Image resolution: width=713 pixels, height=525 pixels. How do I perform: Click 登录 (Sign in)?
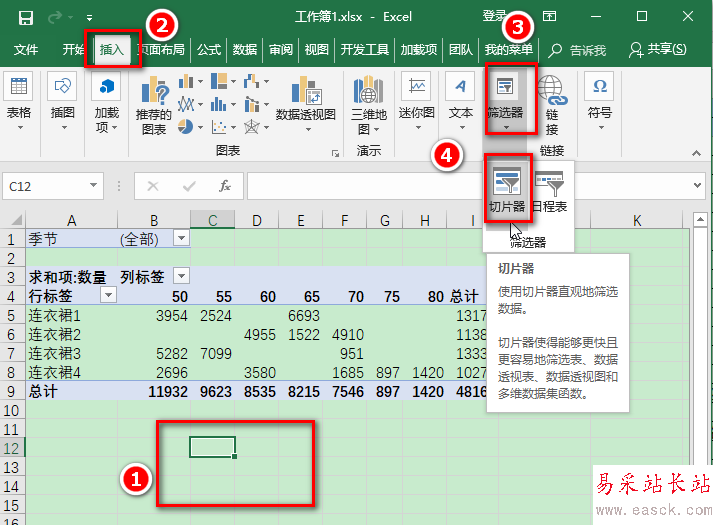tap(494, 17)
